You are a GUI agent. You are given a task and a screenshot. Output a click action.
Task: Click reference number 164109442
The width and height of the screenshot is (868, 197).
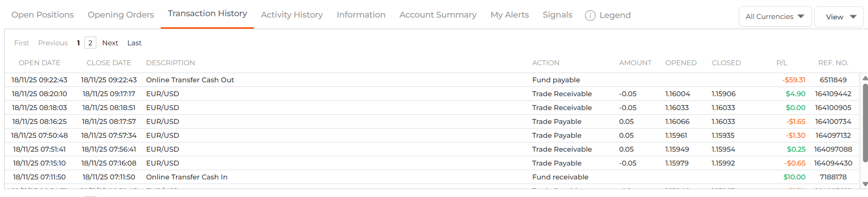click(833, 94)
